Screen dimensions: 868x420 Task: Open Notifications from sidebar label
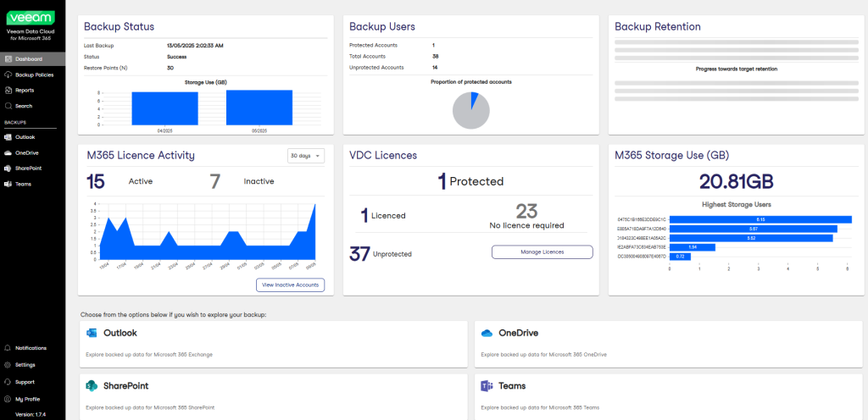pyautogui.click(x=31, y=348)
